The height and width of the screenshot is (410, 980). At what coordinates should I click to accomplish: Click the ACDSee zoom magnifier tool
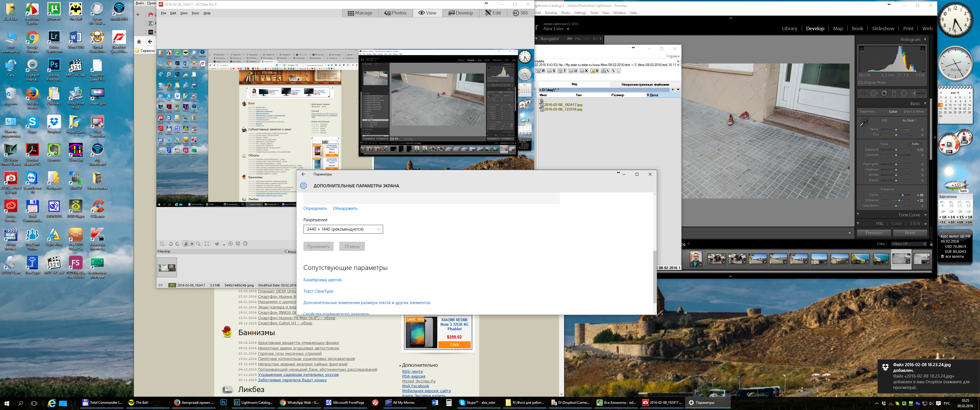pos(198,244)
